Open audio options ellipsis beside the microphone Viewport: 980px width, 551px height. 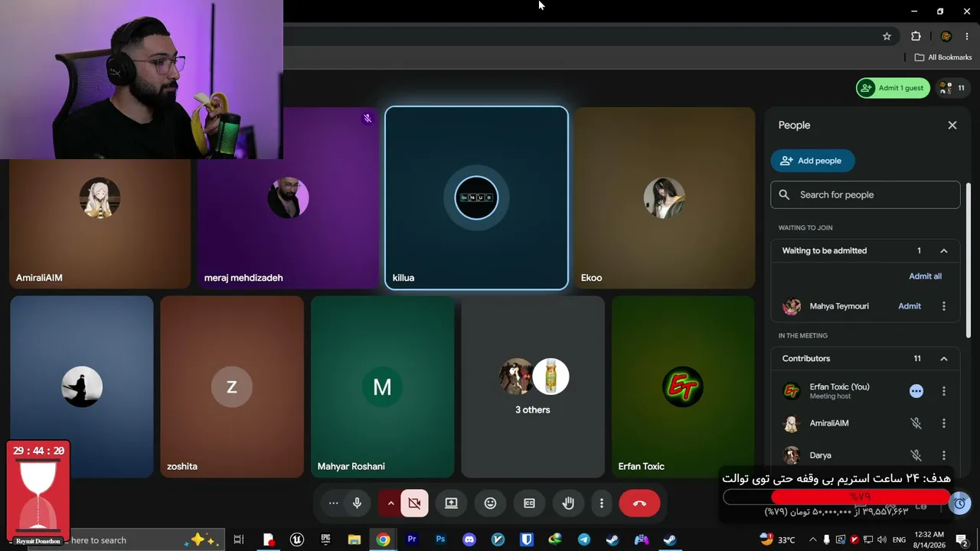coord(333,504)
